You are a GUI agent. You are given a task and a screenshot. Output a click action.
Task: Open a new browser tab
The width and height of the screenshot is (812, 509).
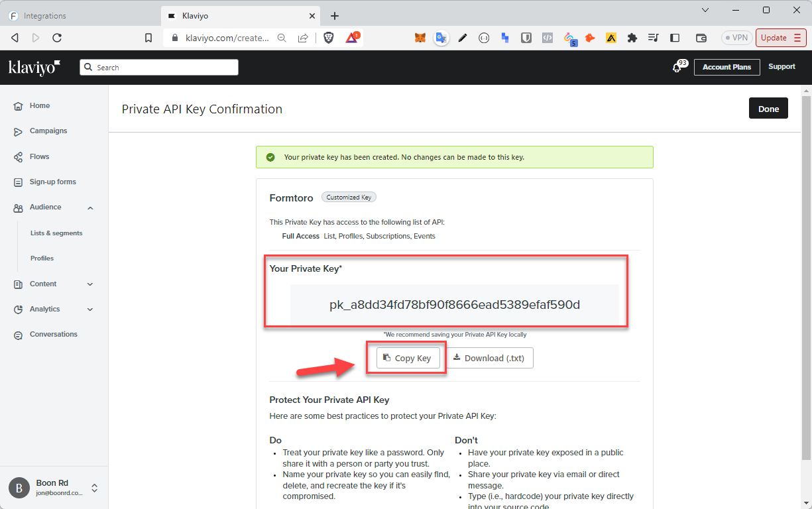coord(335,15)
